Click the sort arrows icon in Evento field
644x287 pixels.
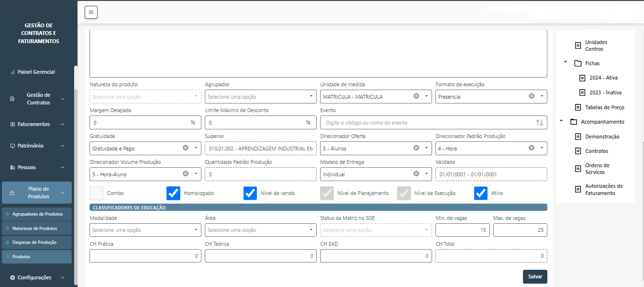click(x=539, y=123)
